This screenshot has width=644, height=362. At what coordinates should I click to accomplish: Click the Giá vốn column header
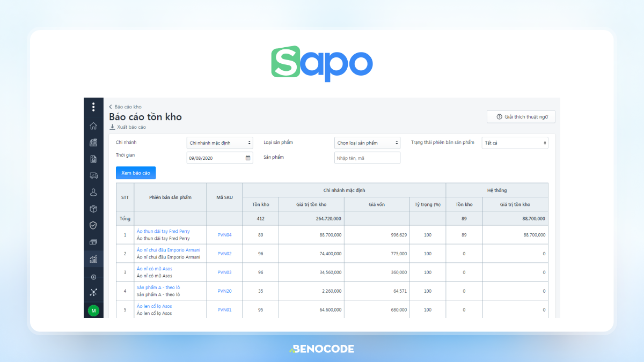pyautogui.click(x=377, y=204)
